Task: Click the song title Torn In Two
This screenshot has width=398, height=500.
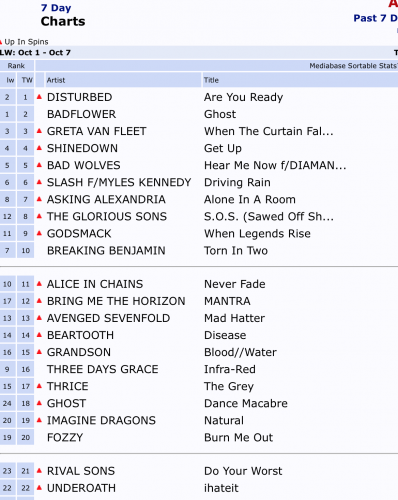Action: click(x=236, y=251)
